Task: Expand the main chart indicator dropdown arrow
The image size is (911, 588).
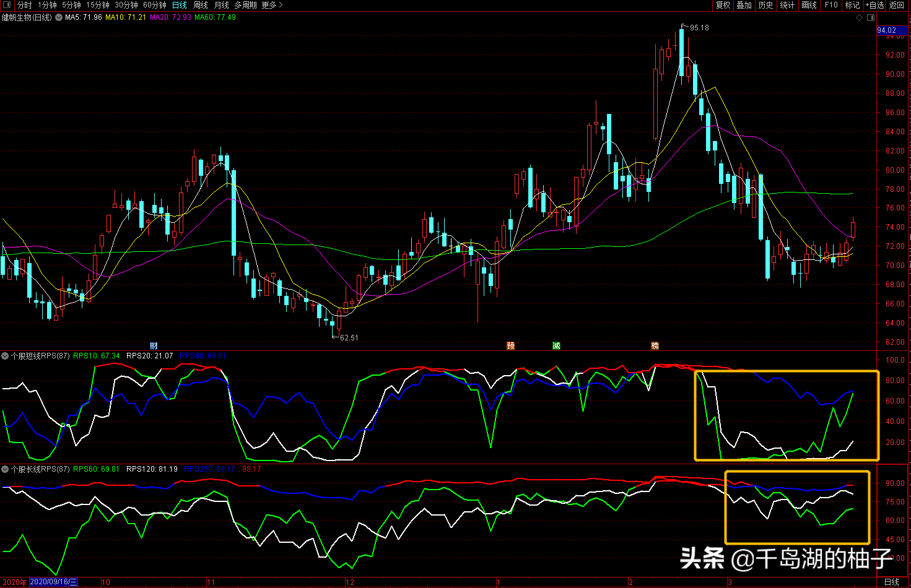Action: (x=59, y=17)
